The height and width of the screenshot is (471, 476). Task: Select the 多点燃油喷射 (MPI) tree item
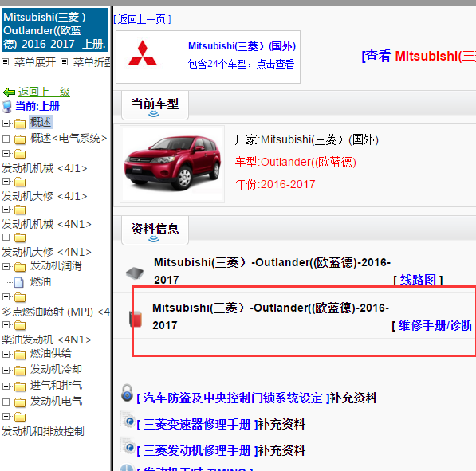point(56,312)
